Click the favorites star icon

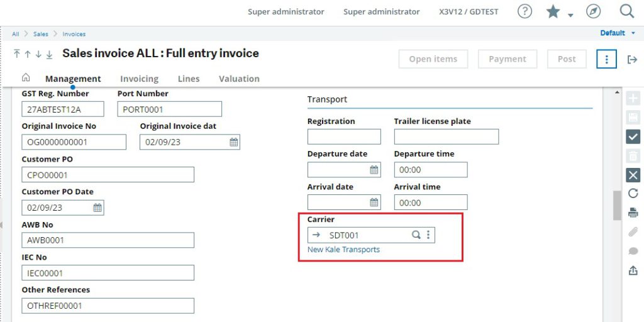point(553,11)
